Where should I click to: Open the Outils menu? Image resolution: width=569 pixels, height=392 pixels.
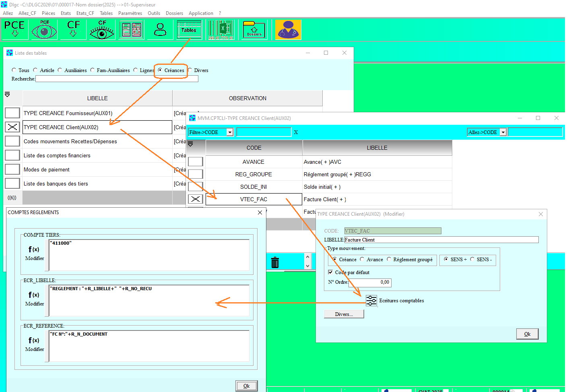[x=154, y=13]
